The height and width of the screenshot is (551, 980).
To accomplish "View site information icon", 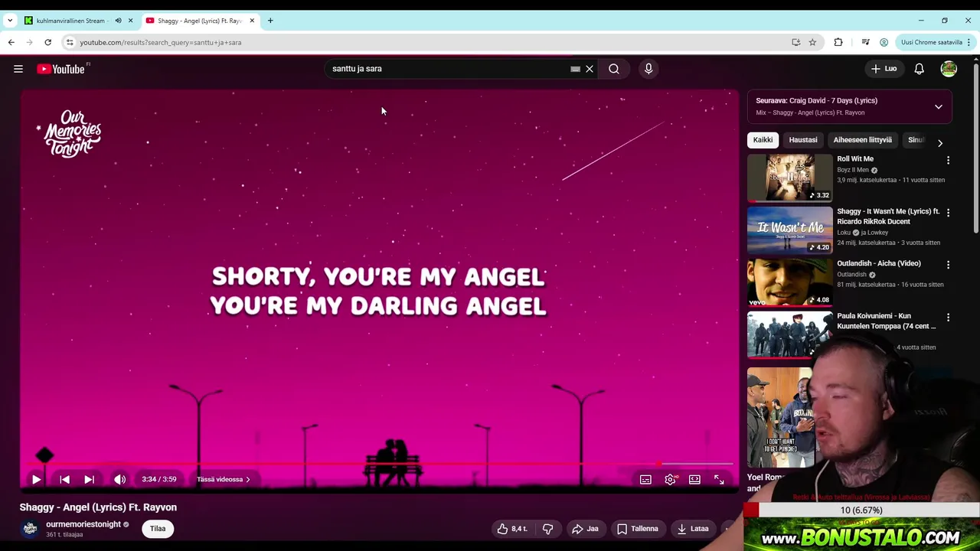I will click(x=69, y=42).
